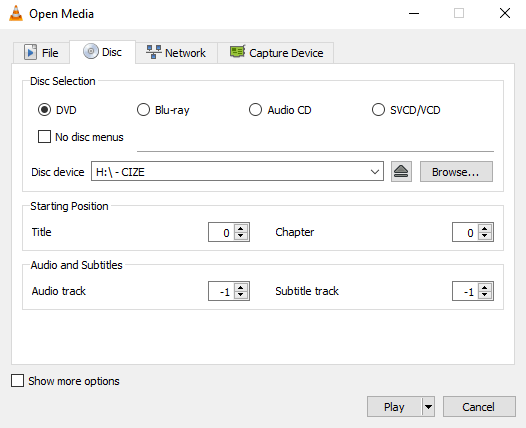Increase the Title spinner with up arrow

(x=241, y=228)
